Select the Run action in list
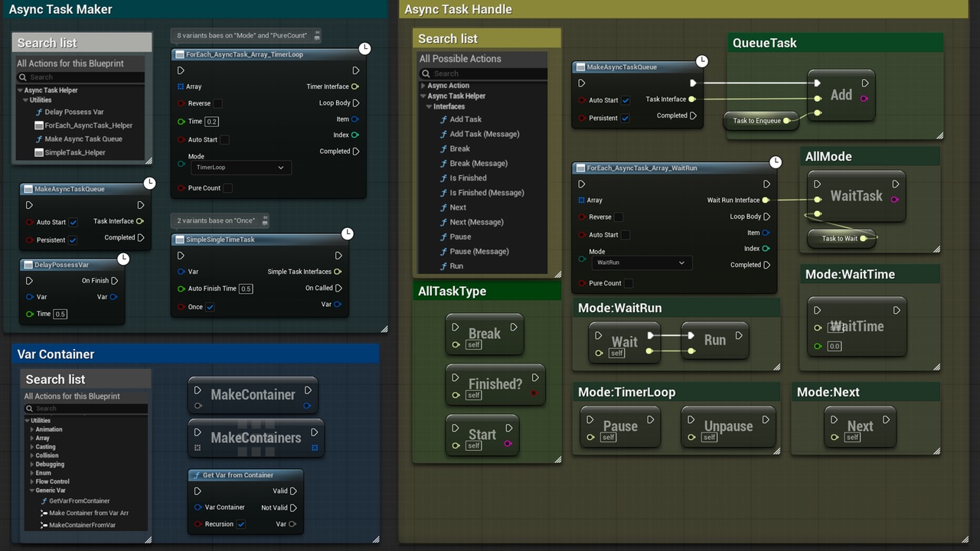 point(456,266)
